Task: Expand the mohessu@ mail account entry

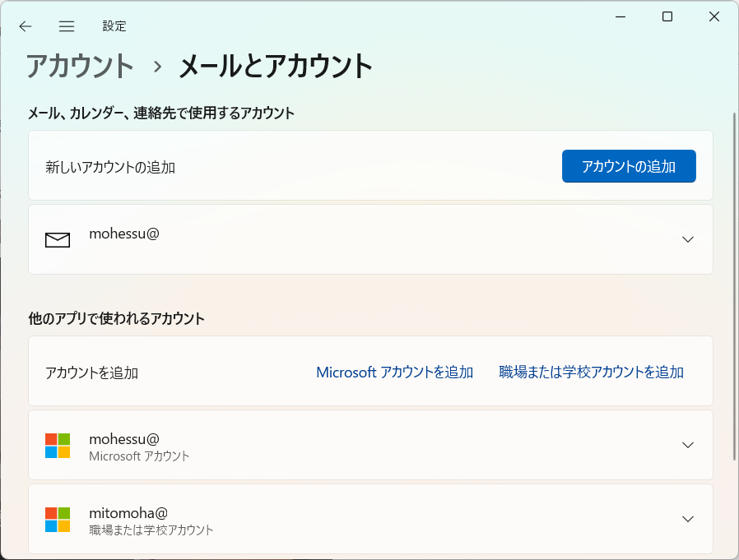Action: pyautogui.click(x=688, y=239)
